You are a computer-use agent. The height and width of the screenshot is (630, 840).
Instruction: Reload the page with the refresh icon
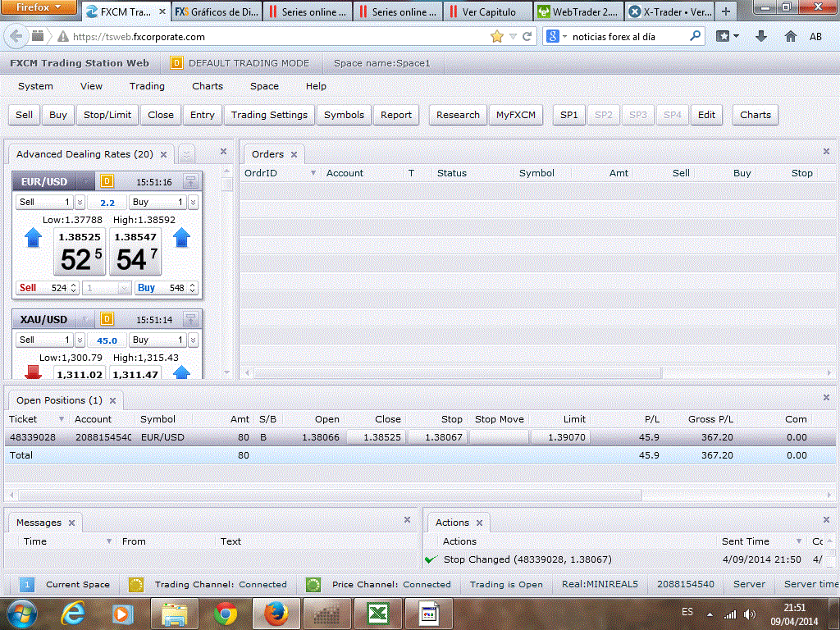pos(527,36)
